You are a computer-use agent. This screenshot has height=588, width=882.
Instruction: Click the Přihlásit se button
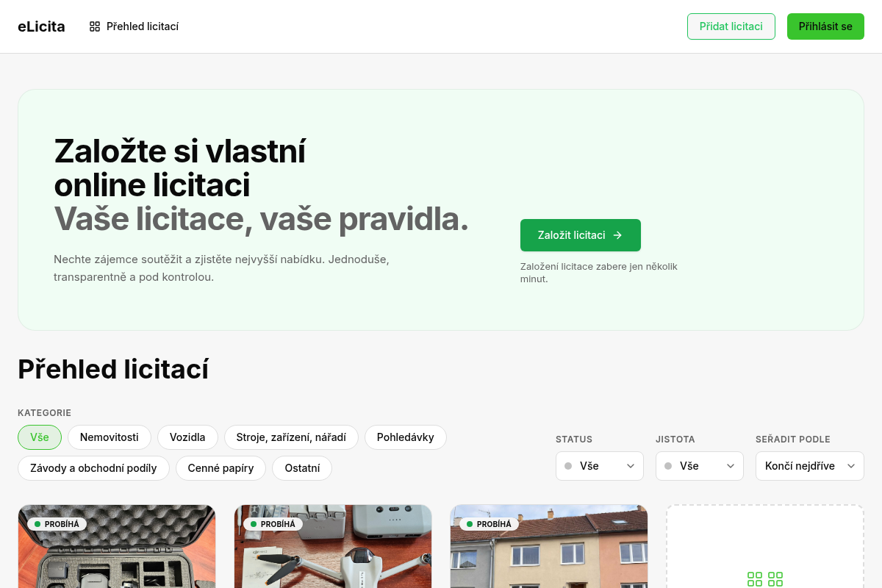[x=825, y=26]
